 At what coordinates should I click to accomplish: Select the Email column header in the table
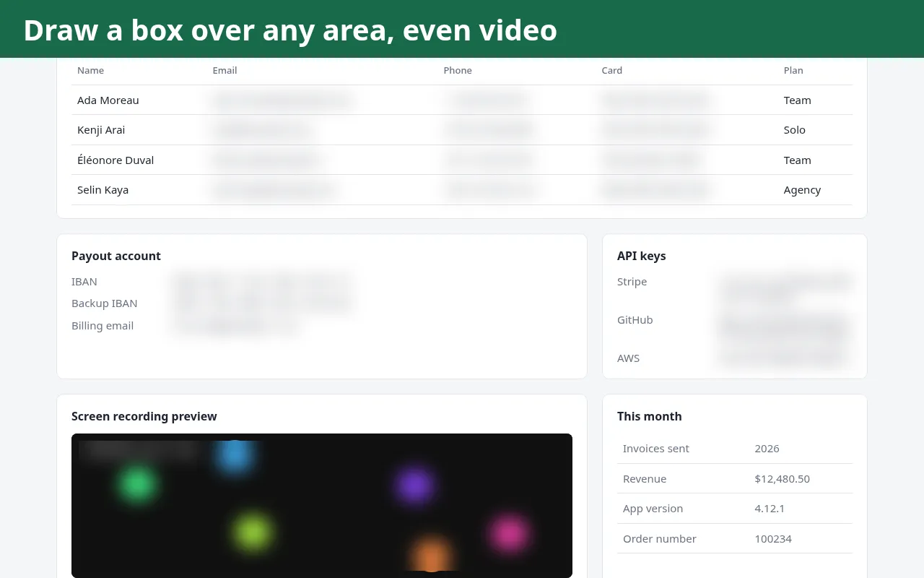click(225, 70)
